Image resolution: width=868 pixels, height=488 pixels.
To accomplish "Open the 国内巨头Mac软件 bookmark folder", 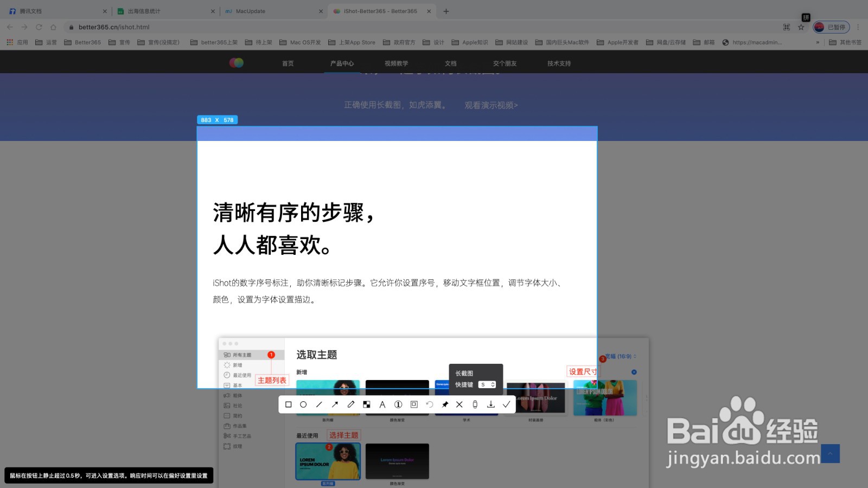I will click(562, 42).
